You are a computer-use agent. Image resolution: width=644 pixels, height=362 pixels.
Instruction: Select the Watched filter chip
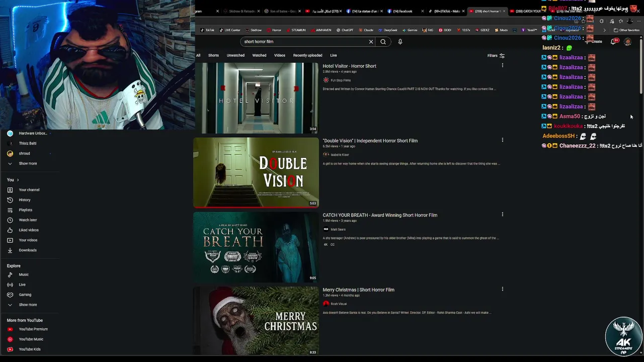click(259, 55)
